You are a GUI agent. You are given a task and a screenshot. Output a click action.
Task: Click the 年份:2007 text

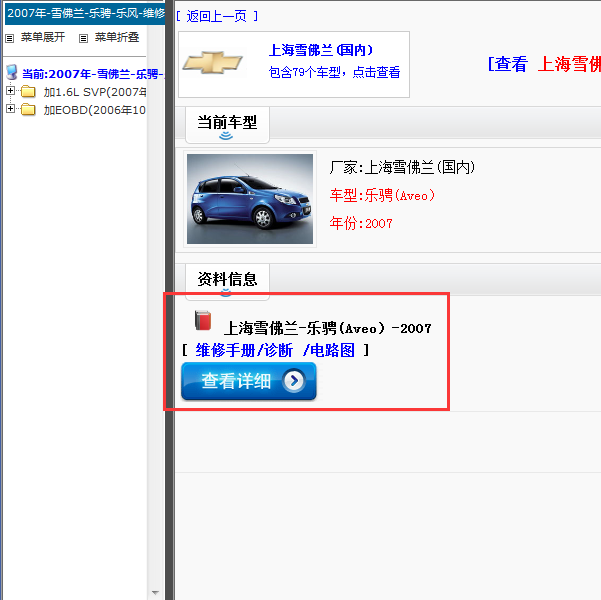[361, 223]
